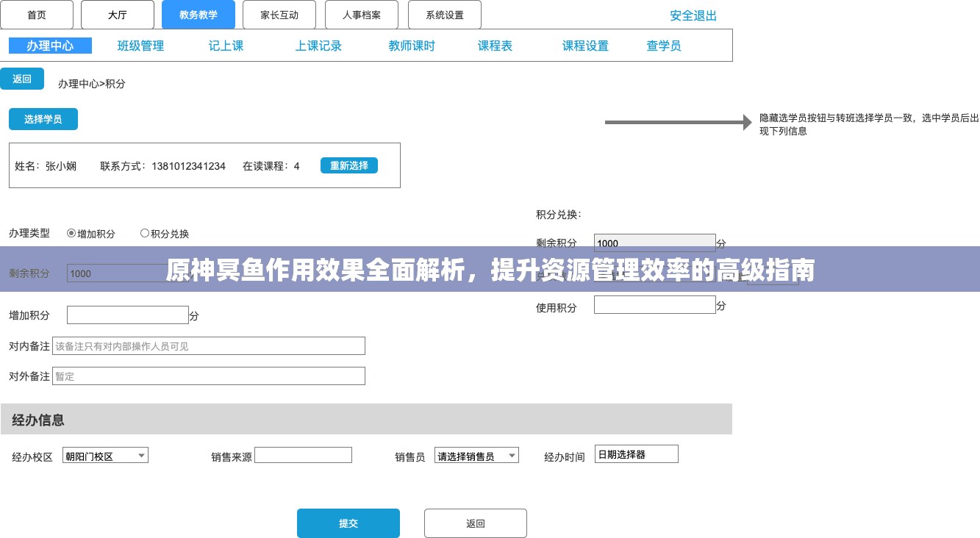Click the 销售来源 input field
Image resolution: width=980 pixels, height=538 pixels.
303,455
